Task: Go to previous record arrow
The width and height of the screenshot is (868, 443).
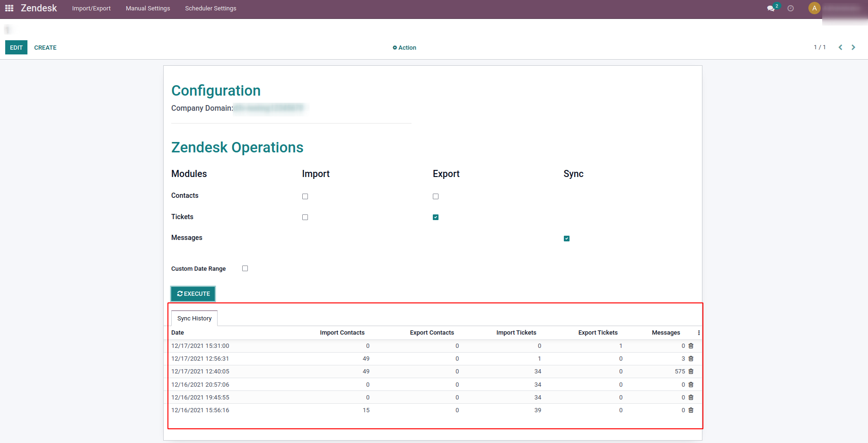Action: coord(841,47)
